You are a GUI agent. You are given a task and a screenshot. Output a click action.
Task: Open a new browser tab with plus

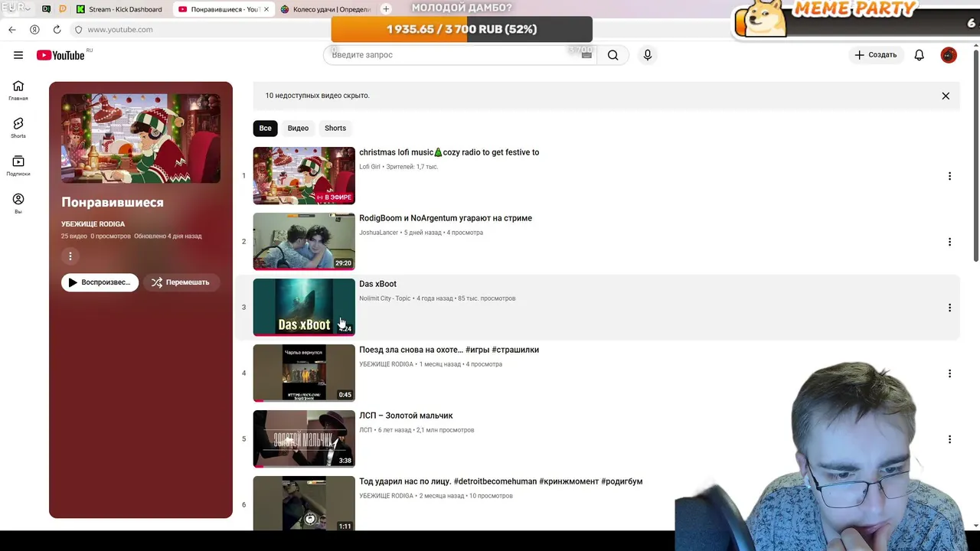pos(386,9)
